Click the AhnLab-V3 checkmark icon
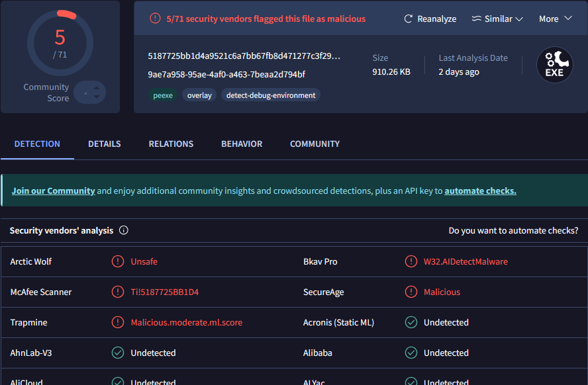Viewport: 588px width, 385px height. (x=118, y=352)
